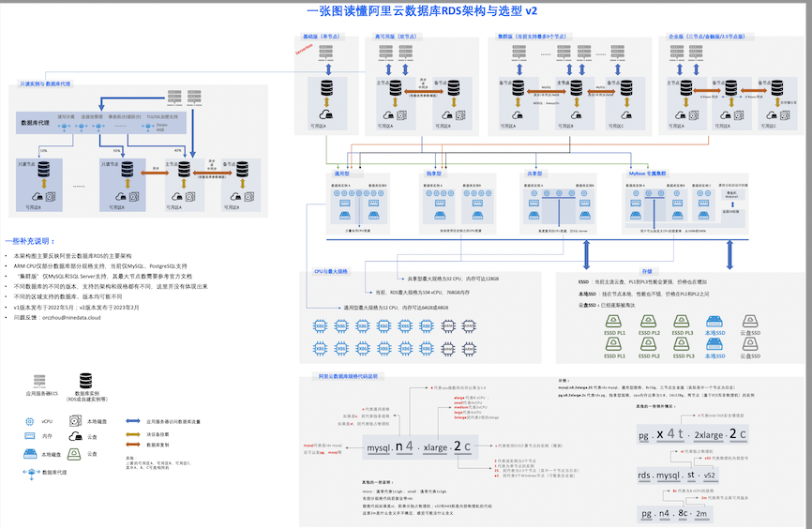
Task: Click the 主节点 database icon in 高可用版
Action: (396, 88)
